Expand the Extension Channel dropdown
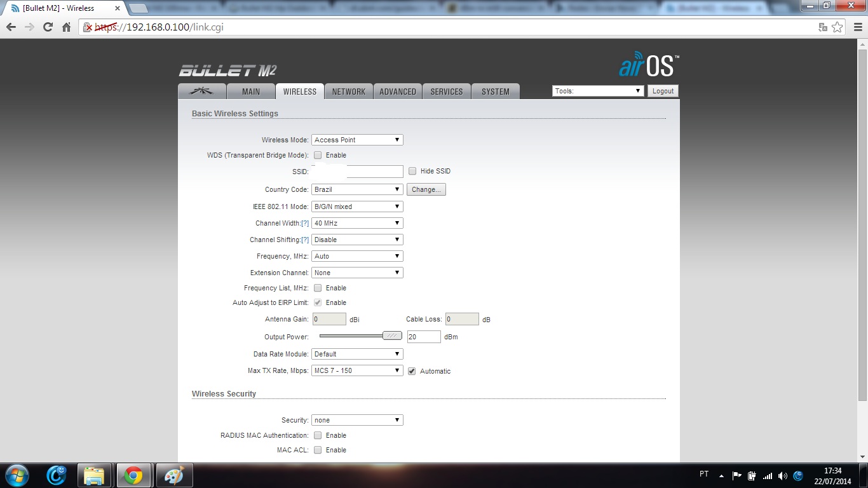 [x=357, y=273]
